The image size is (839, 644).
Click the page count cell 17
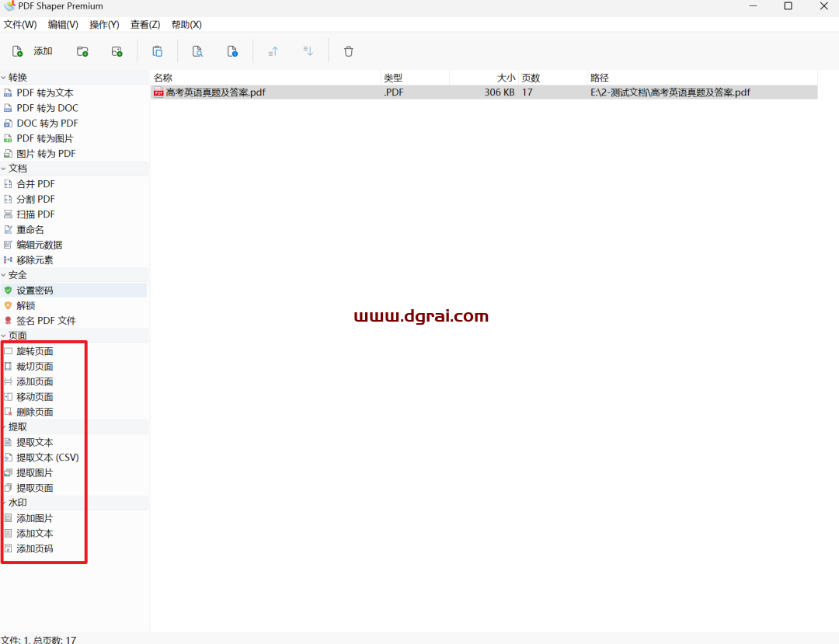[527, 92]
